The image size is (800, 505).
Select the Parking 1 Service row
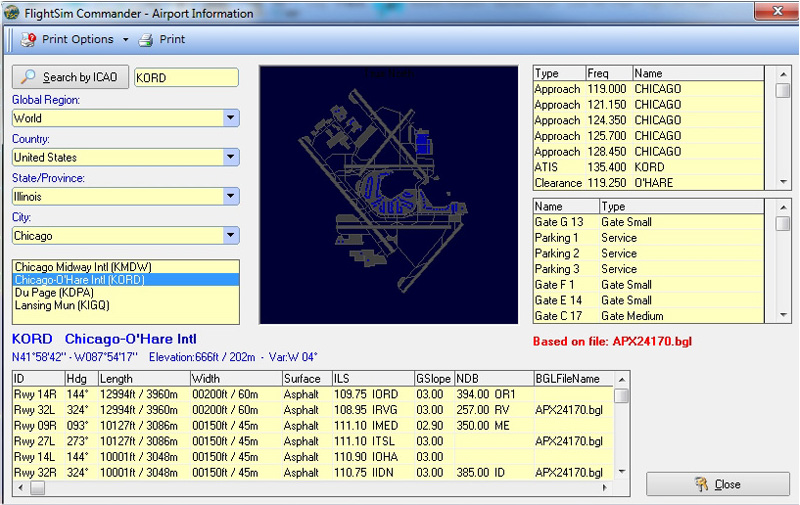click(648, 238)
